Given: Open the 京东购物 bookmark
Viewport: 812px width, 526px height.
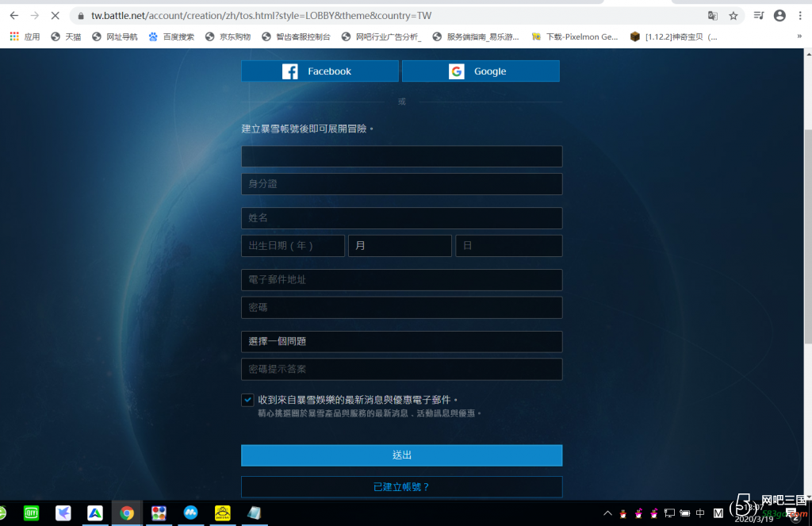Looking at the screenshot, I should 228,36.
